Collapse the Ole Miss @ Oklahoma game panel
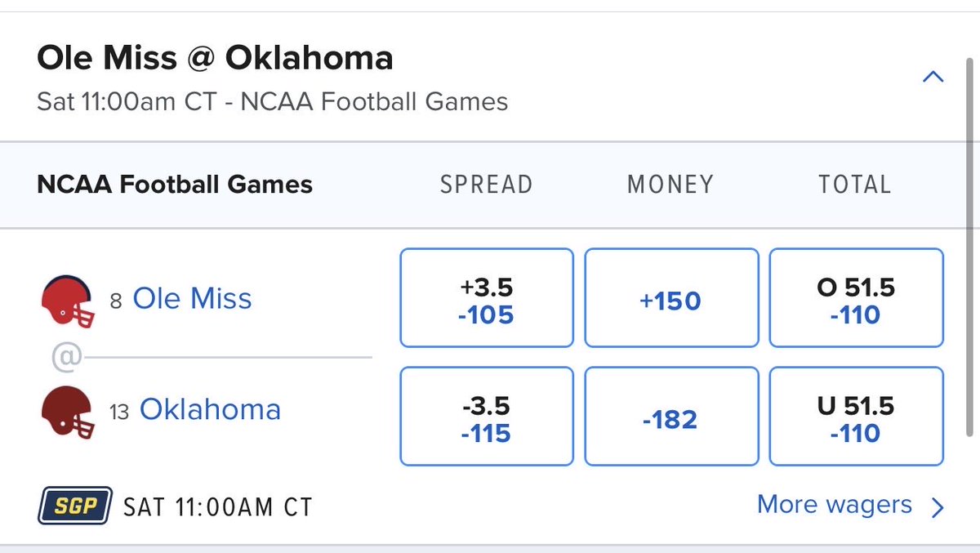 pyautogui.click(x=933, y=78)
